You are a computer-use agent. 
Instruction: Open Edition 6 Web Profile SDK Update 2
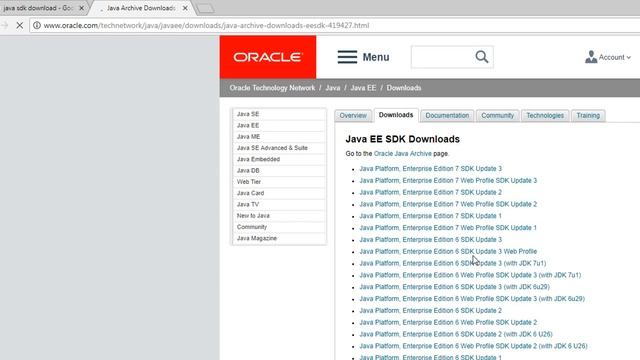click(x=448, y=322)
